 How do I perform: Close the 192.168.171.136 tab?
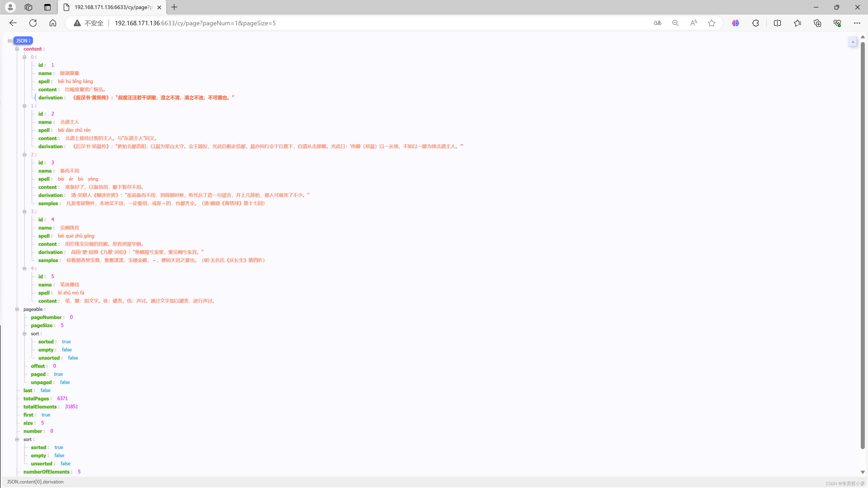click(x=159, y=7)
